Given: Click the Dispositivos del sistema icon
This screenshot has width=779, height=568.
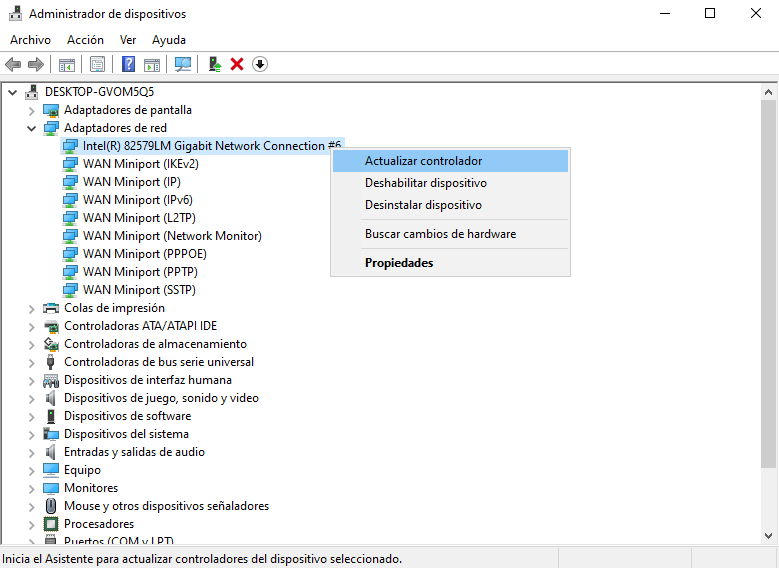Looking at the screenshot, I should coord(51,434).
